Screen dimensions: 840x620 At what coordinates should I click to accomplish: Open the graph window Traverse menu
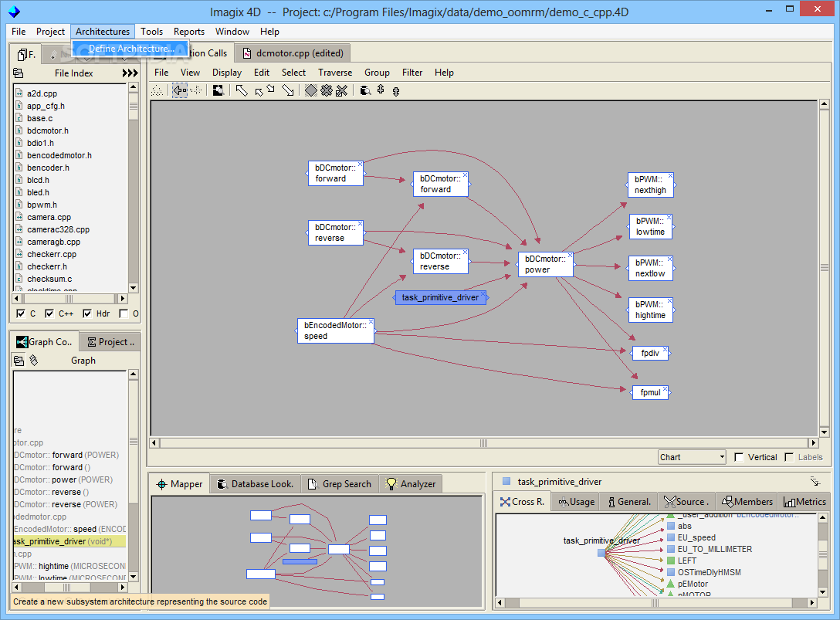click(335, 73)
